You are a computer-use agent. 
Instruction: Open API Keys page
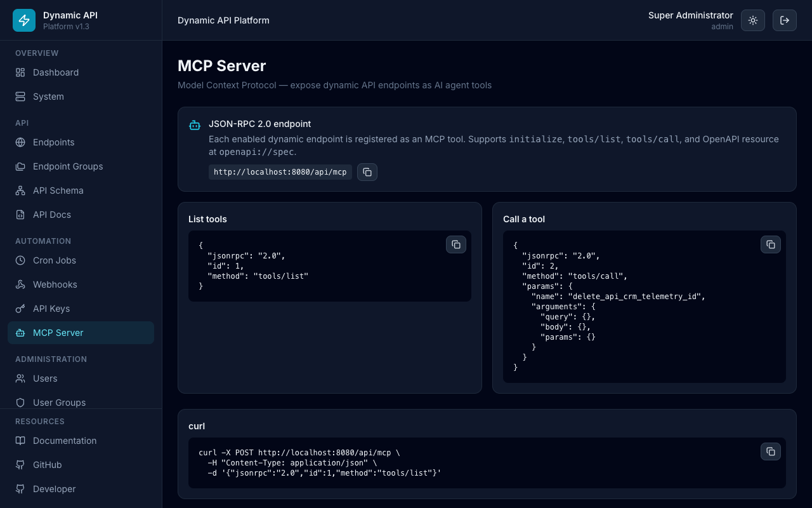pos(81,309)
